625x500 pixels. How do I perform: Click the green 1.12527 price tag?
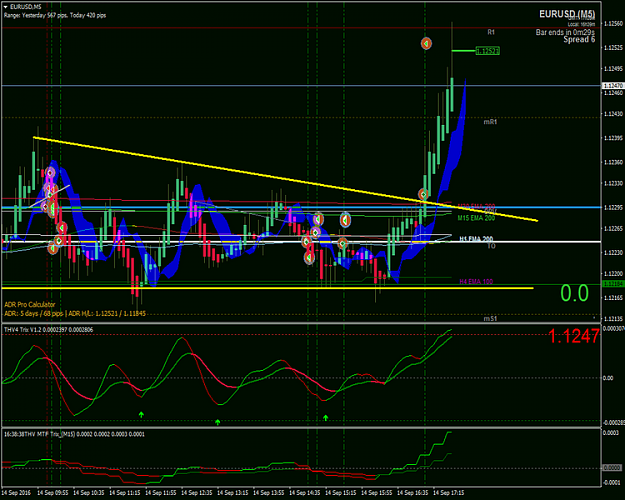pos(487,51)
